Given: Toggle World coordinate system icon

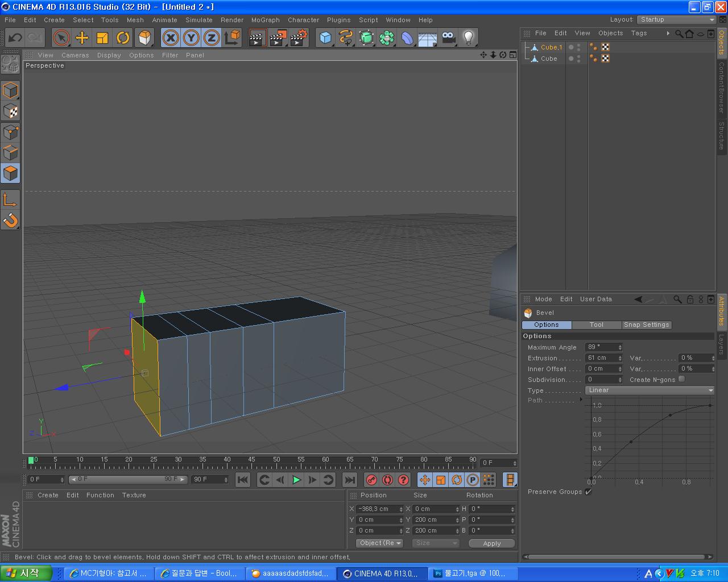Looking at the screenshot, I should (232, 38).
